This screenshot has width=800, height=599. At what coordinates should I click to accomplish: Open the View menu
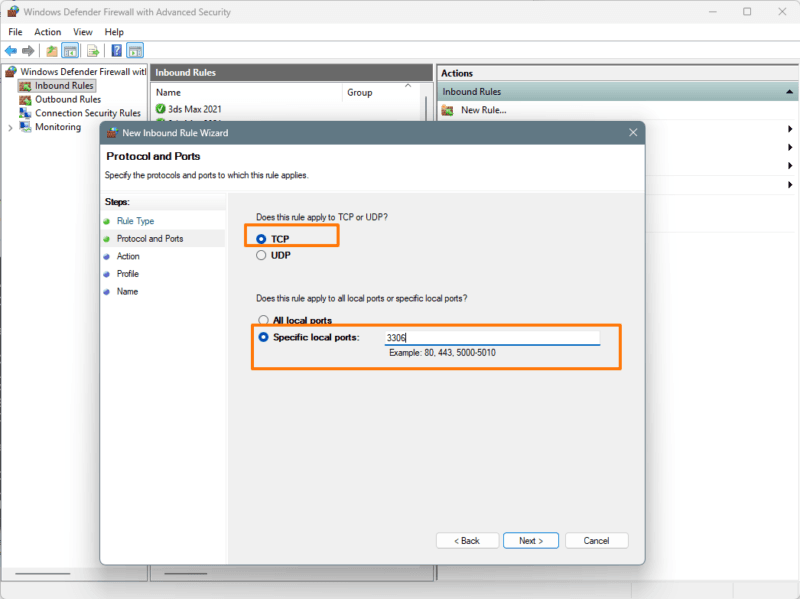[83, 32]
